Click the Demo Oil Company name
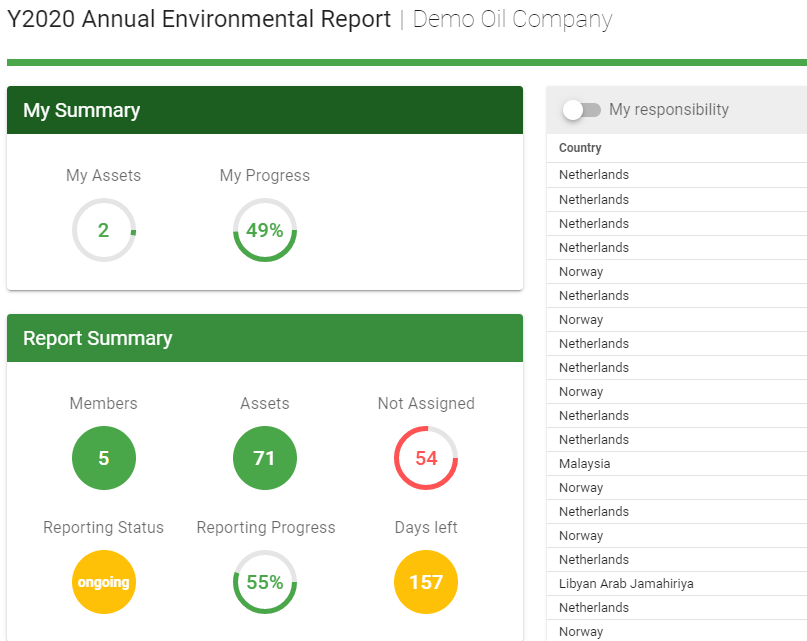 [x=512, y=19]
